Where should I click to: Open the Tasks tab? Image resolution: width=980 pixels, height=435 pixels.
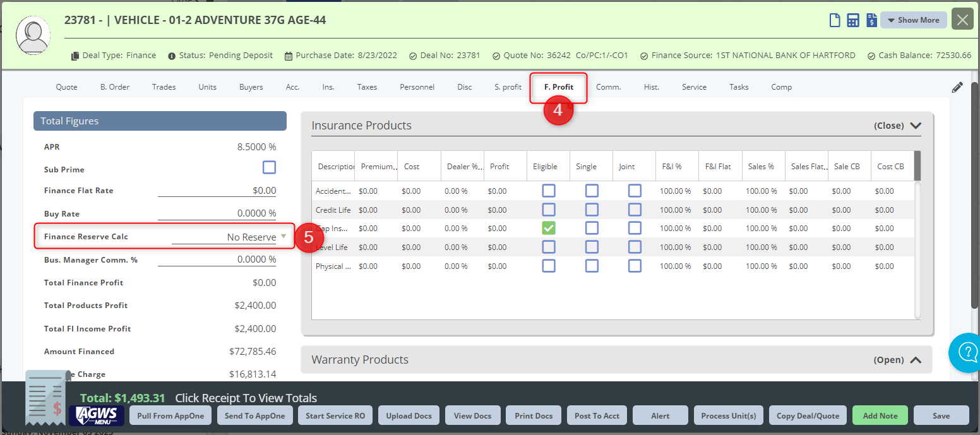739,87
